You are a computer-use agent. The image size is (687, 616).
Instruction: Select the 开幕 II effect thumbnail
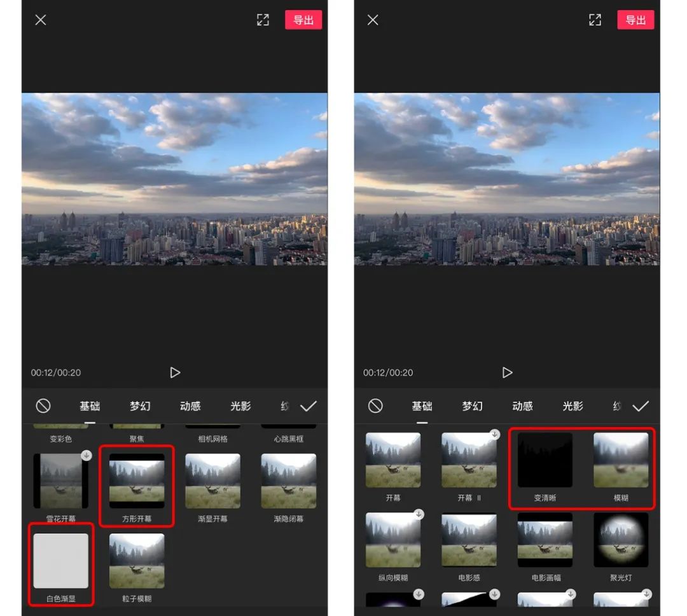pos(469,460)
